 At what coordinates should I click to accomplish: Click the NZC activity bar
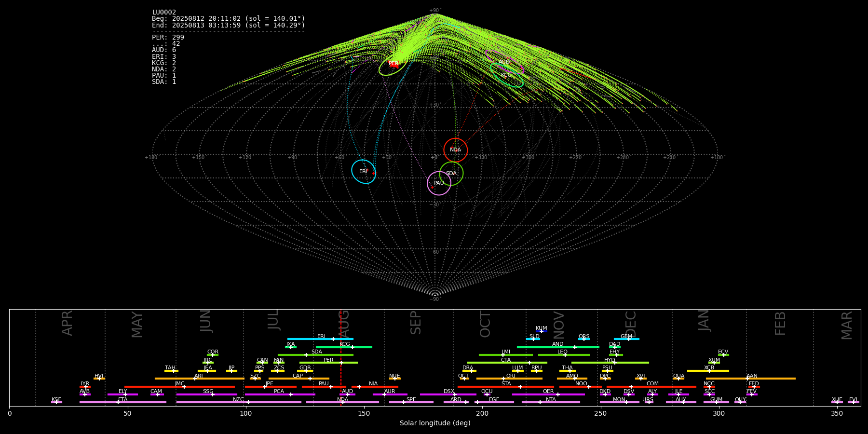tap(239, 402)
